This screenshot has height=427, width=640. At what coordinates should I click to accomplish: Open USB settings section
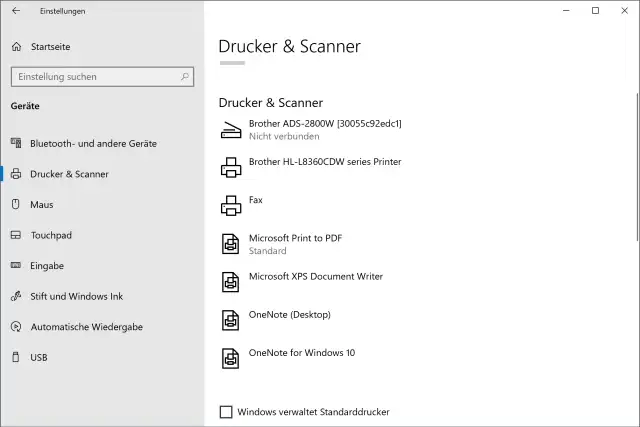pos(39,357)
